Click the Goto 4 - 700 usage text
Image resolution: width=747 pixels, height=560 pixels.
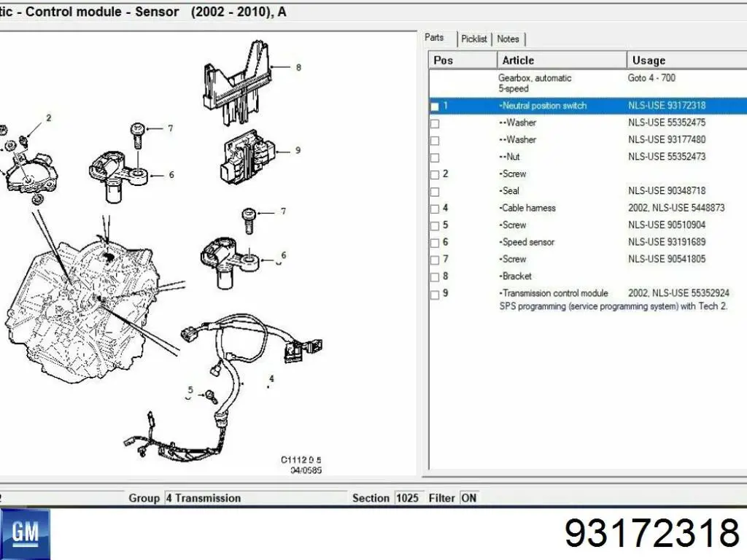point(651,77)
